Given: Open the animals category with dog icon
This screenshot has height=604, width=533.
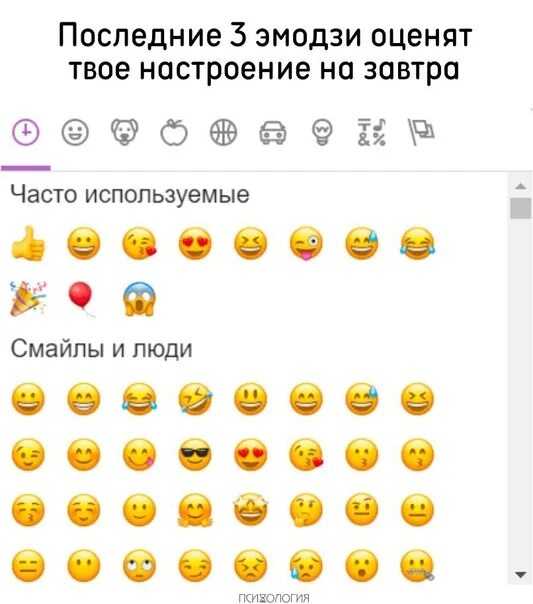Looking at the screenshot, I should [x=124, y=132].
